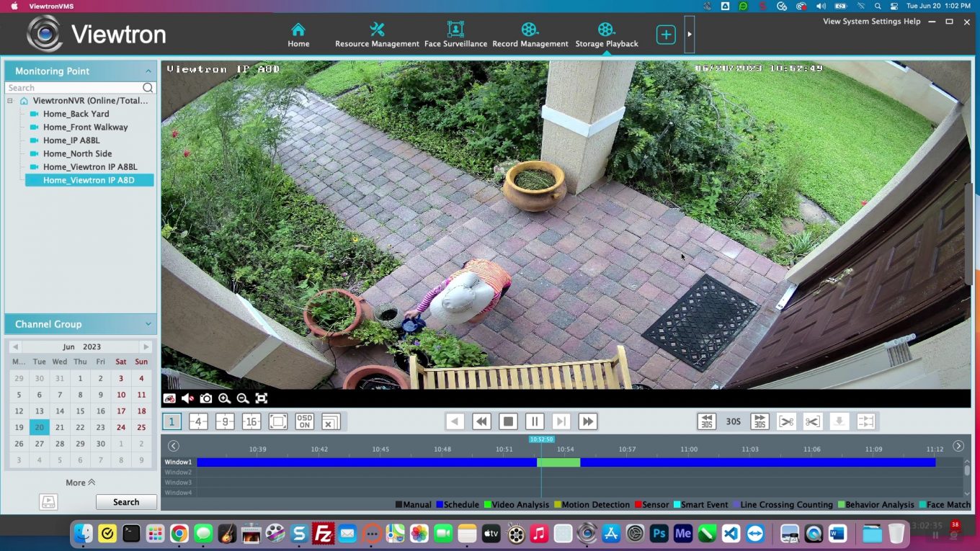Open the Record Management tab

(530, 34)
